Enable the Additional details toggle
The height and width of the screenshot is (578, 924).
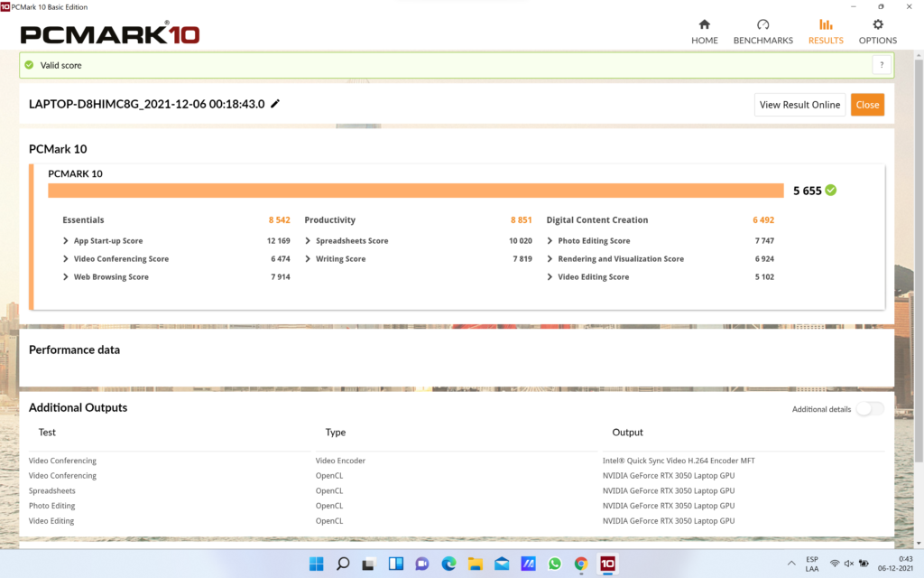click(x=869, y=409)
